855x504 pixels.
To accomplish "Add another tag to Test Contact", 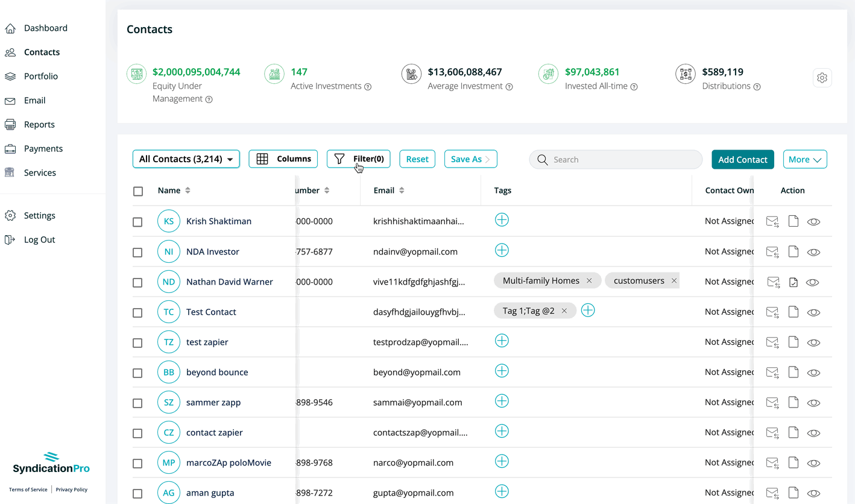I will pos(588,310).
